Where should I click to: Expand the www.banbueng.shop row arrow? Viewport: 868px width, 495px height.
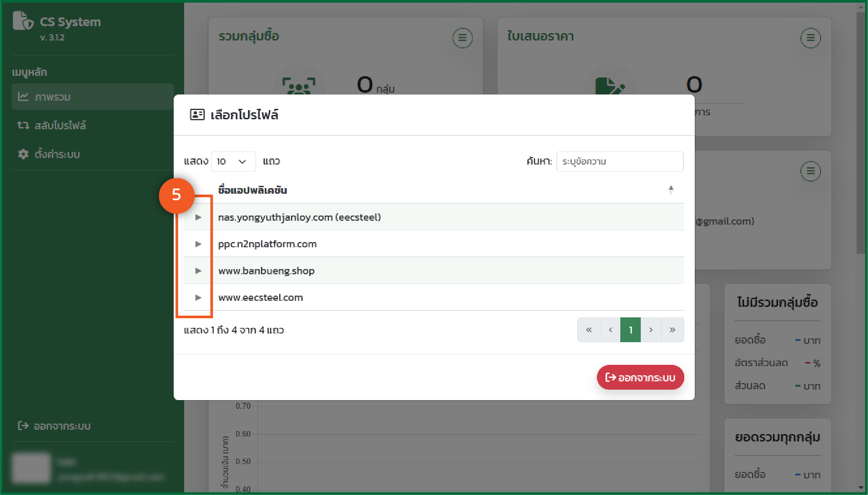pos(198,271)
